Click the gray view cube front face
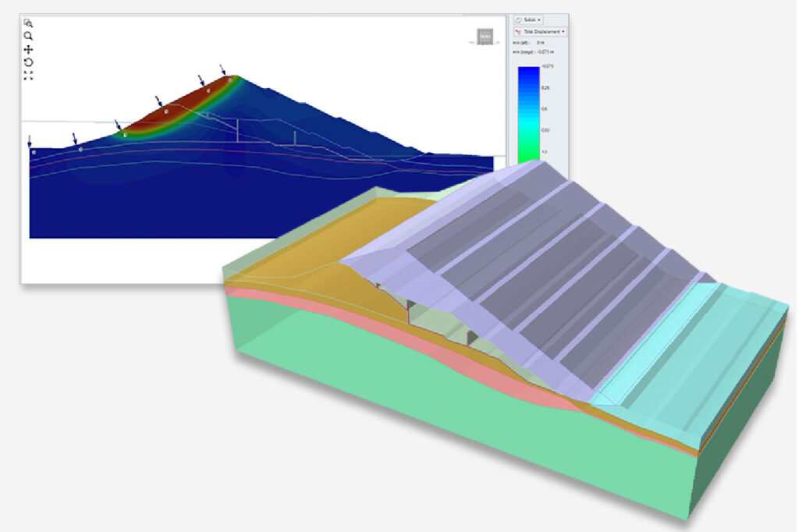The width and height of the screenshot is (799, 532). [485, 37]
